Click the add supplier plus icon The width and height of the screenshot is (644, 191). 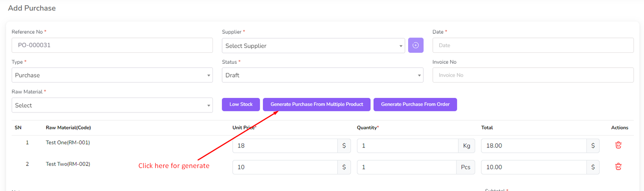click(415, 46)
